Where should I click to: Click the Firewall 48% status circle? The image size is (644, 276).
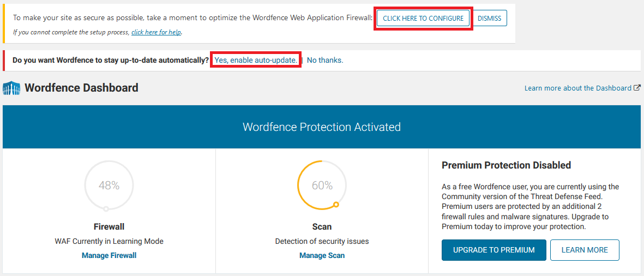(x=109, y=185)
